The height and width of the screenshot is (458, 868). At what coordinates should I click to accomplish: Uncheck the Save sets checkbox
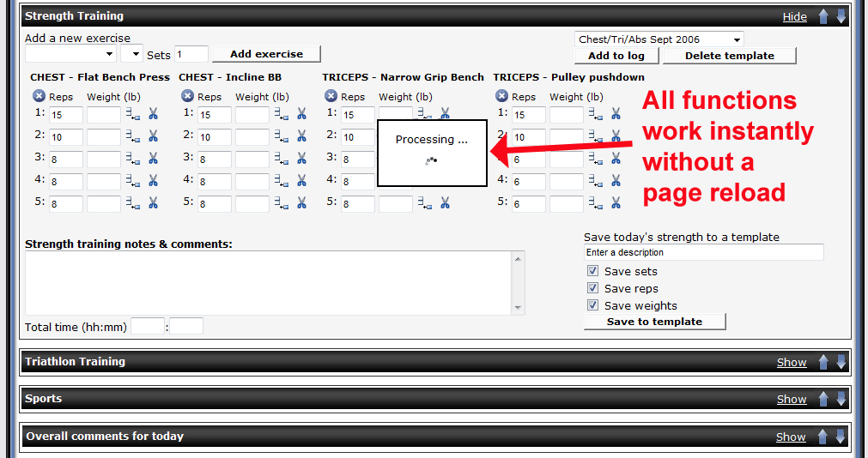click(592, 271)
